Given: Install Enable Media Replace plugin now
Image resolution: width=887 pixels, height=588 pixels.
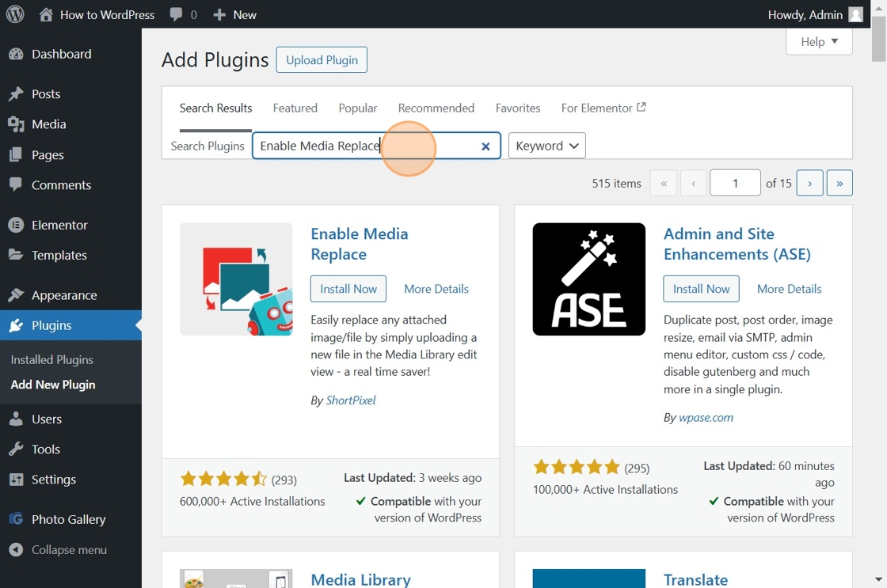Looking at the screenshot, I should point(348,289).
